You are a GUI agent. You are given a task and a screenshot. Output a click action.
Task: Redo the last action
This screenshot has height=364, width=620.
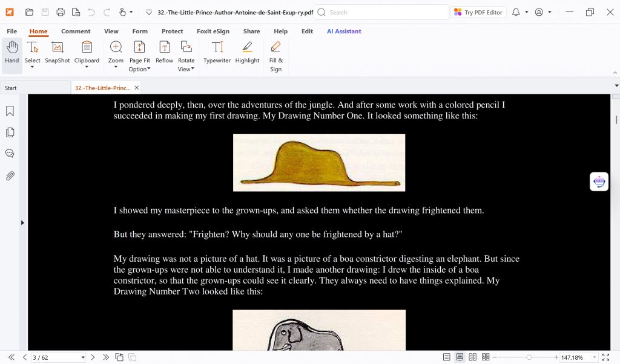click(107, 12)
